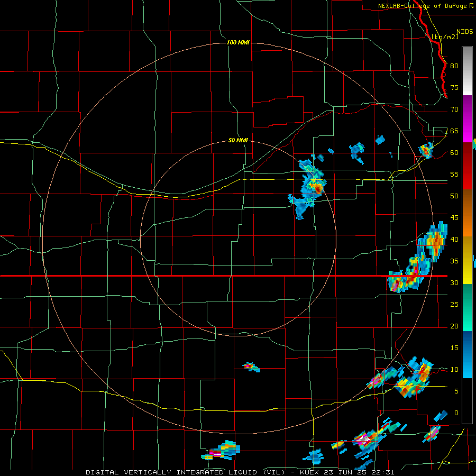Click the 25 value on the VIL scale
Viewport: 476px width, 476px height.
(454, 304)
